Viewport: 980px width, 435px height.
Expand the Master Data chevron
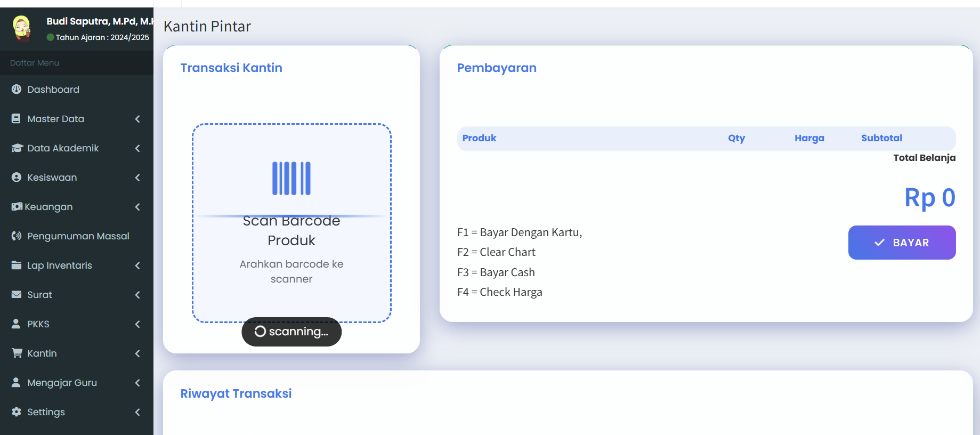pyautogui.click(x=137, y=119)
